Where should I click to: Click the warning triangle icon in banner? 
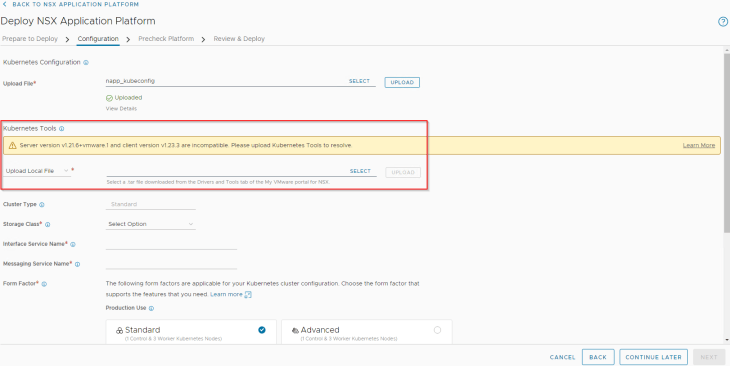(x=13, y=145)
